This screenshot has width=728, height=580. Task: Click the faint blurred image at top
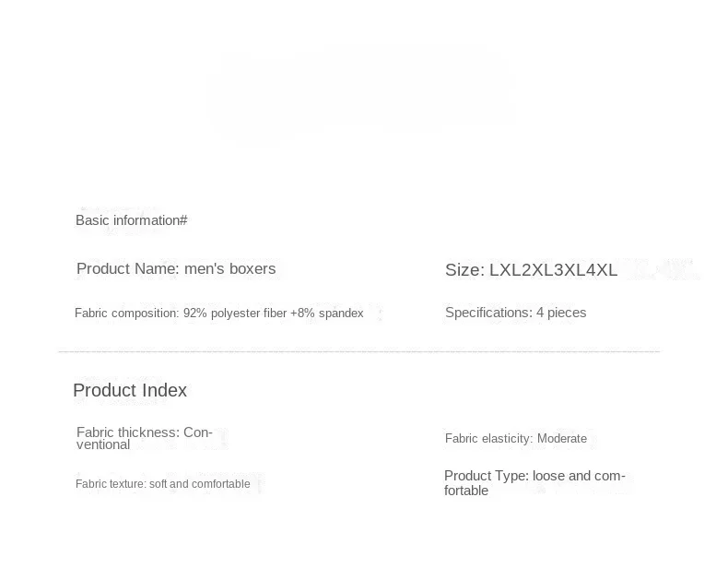tap(359, 92)
